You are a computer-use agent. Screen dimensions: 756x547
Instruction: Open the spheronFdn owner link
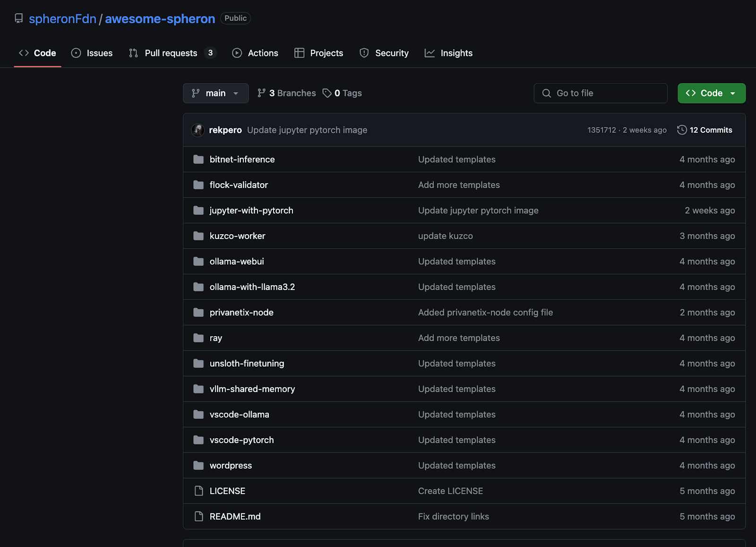62,19
